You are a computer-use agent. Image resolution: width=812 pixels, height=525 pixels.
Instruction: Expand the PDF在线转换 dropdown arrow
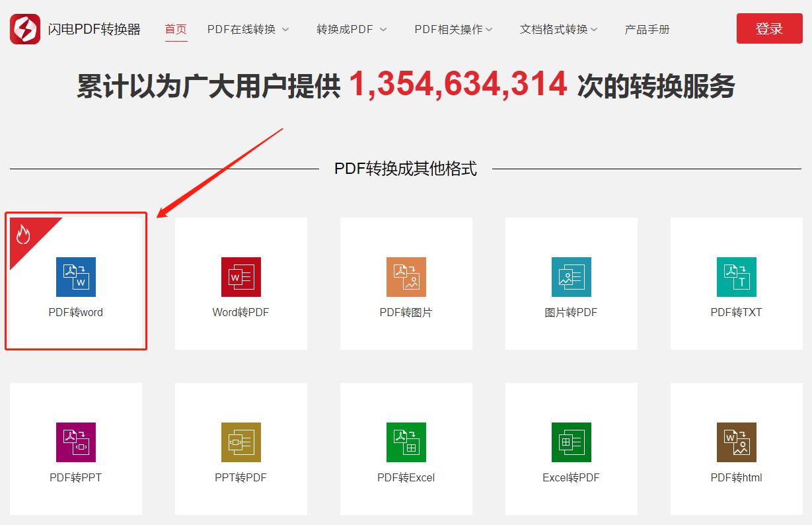coord(285,30)
